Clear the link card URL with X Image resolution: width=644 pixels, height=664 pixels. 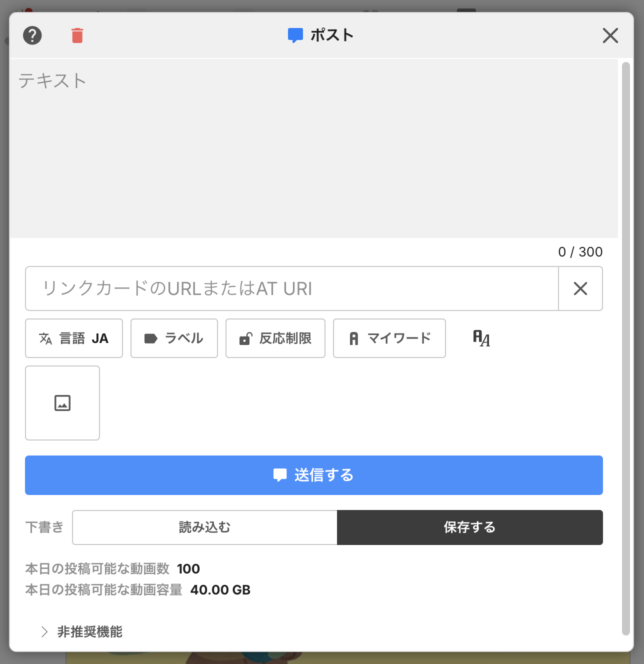tap(580, 288)
